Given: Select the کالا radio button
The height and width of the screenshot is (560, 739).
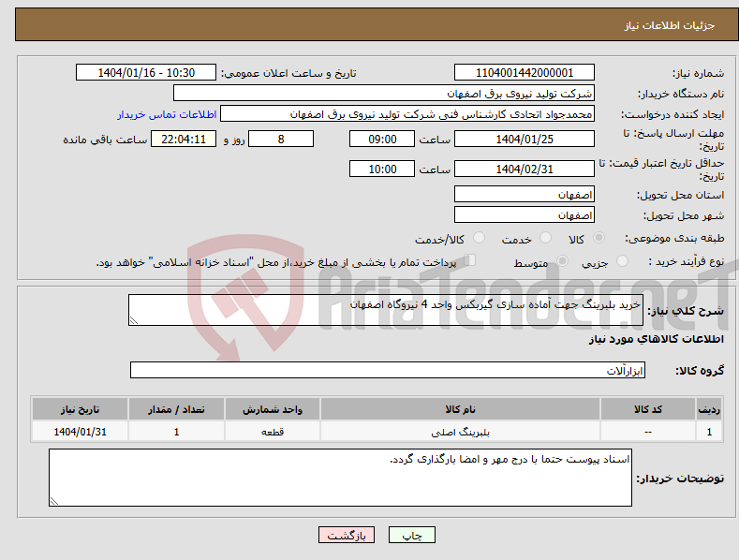Looking at the screenshot, I should pyautogui.click(x=599, y=238).
